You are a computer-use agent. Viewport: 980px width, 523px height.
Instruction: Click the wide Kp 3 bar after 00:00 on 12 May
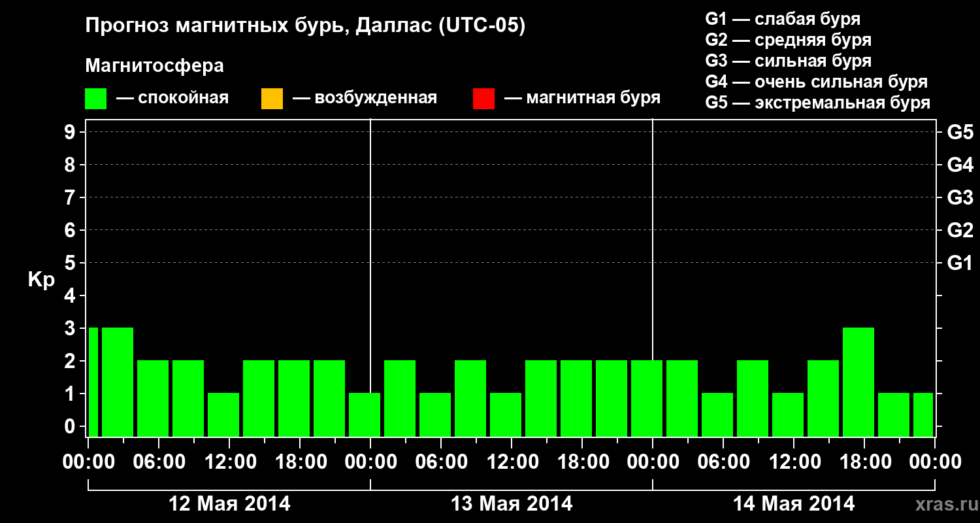pos(118,382)
